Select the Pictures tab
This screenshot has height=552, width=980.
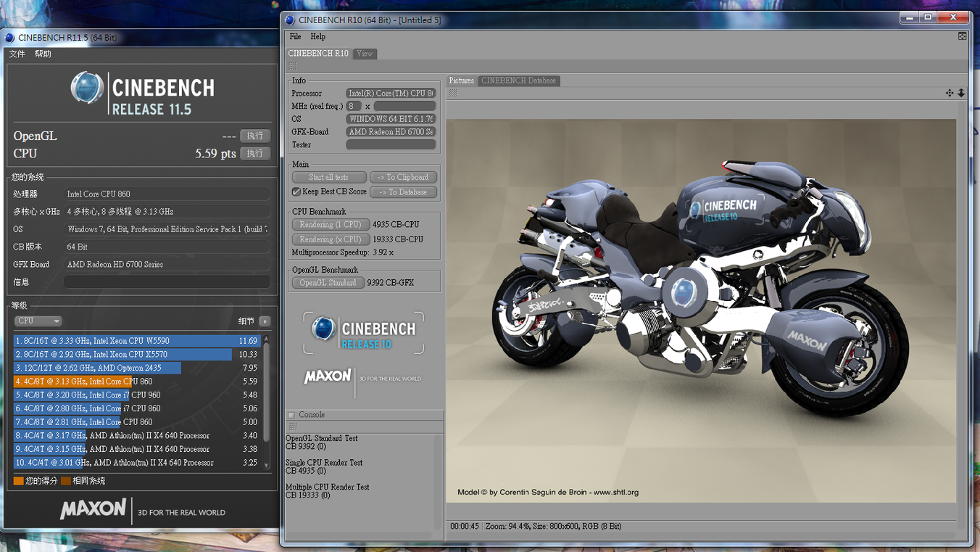pos(461,81)
